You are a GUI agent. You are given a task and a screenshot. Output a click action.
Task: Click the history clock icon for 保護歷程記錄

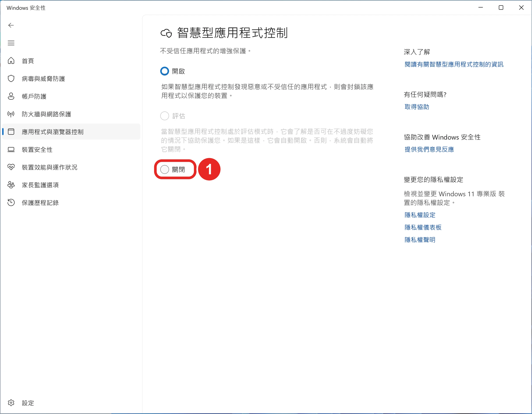tap(11, 203)
